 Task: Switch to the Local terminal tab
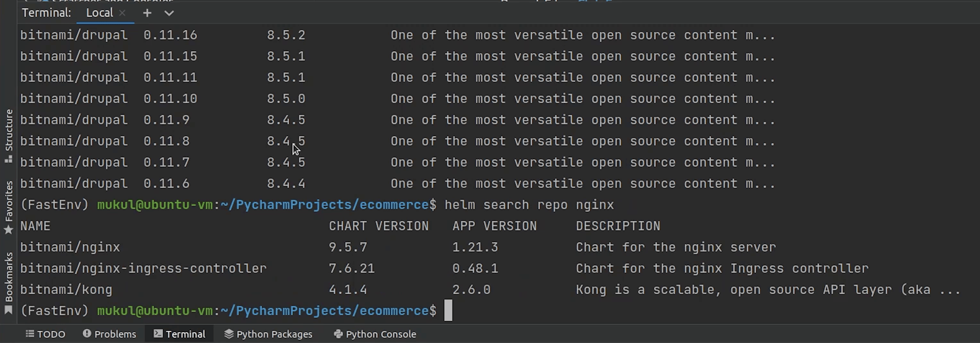[100, 13]
